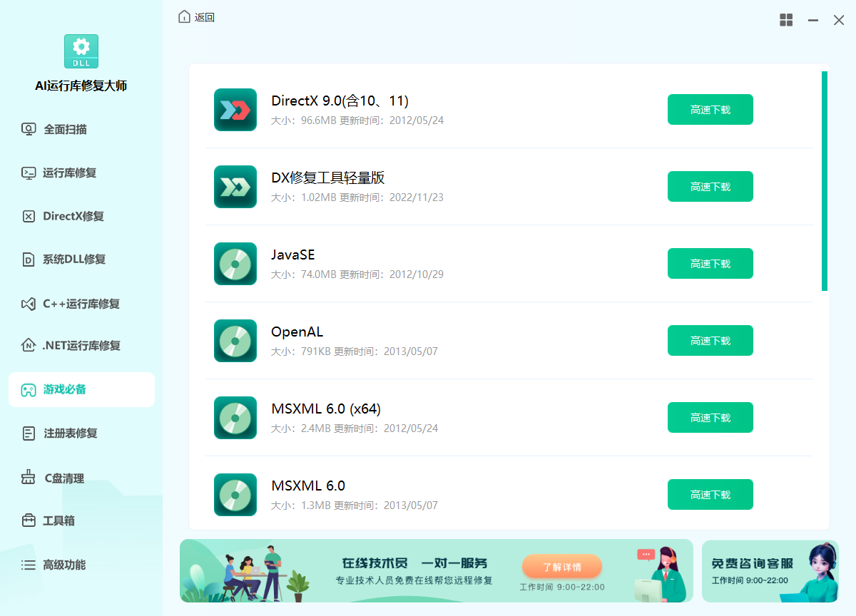Click the green vertical scrollbar thumb
Screen dimensions: 856x616
click(824, 181)
